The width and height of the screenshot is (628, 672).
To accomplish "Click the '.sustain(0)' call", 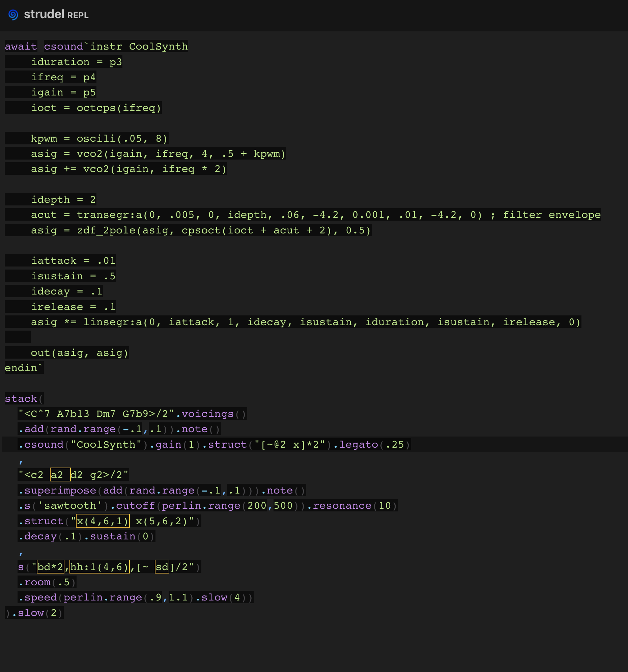I will point(119,536).
